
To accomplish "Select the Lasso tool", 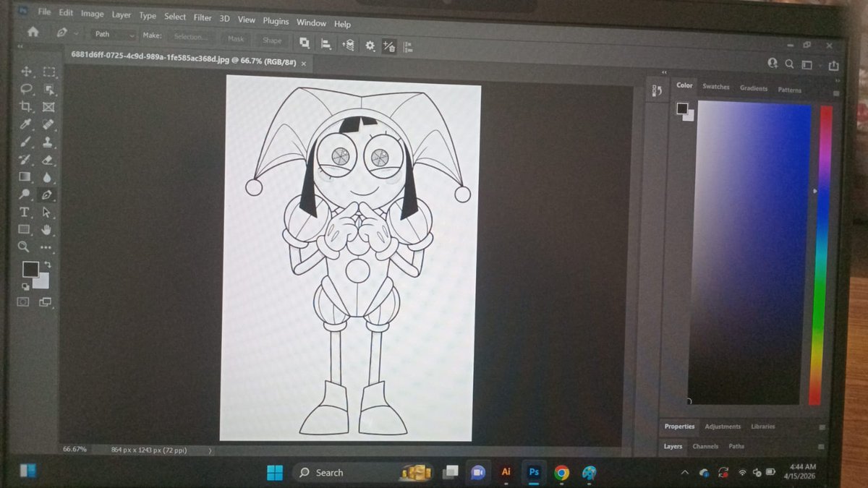I will pos(25,88).
